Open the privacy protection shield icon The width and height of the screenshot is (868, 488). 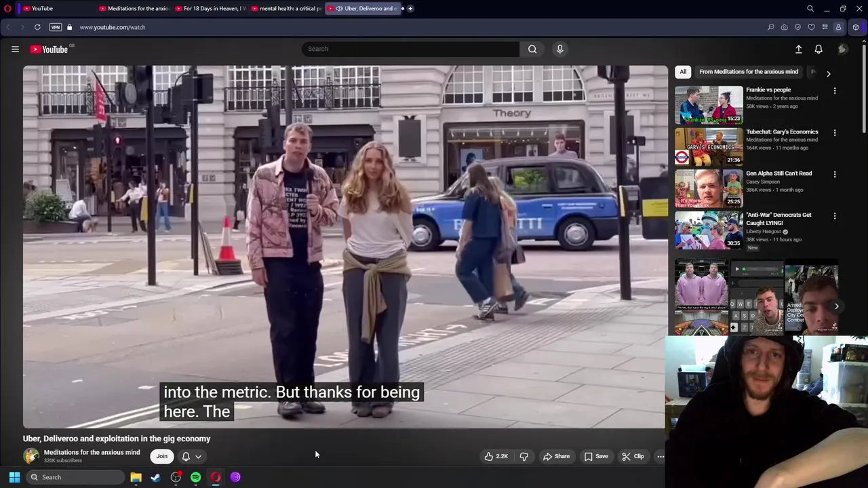click(798, 27)
